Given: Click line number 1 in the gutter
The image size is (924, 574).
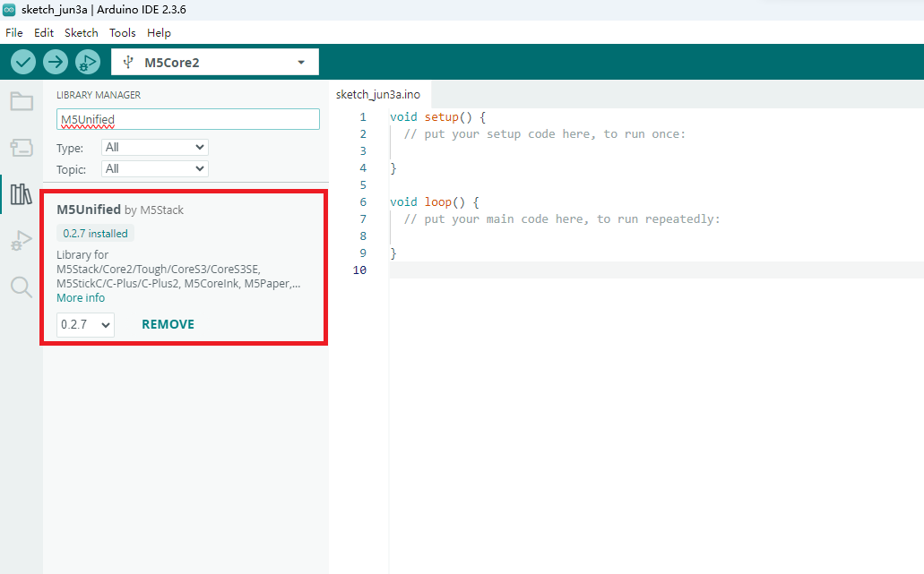Looking at the screenshot, I should (363, 117).
